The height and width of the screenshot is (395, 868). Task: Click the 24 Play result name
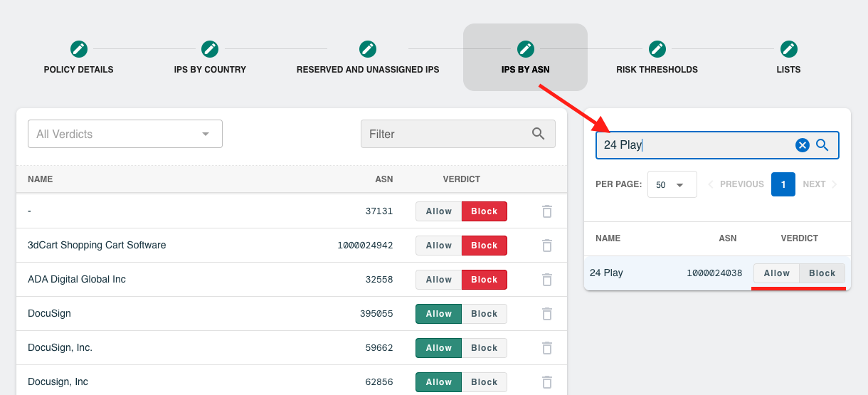point(606,273)
